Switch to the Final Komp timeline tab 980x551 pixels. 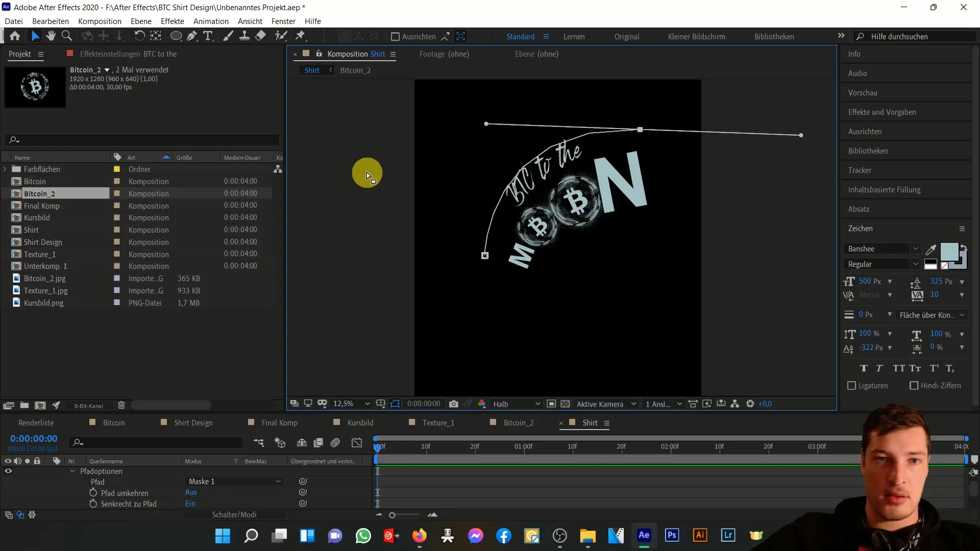point(279,423)
